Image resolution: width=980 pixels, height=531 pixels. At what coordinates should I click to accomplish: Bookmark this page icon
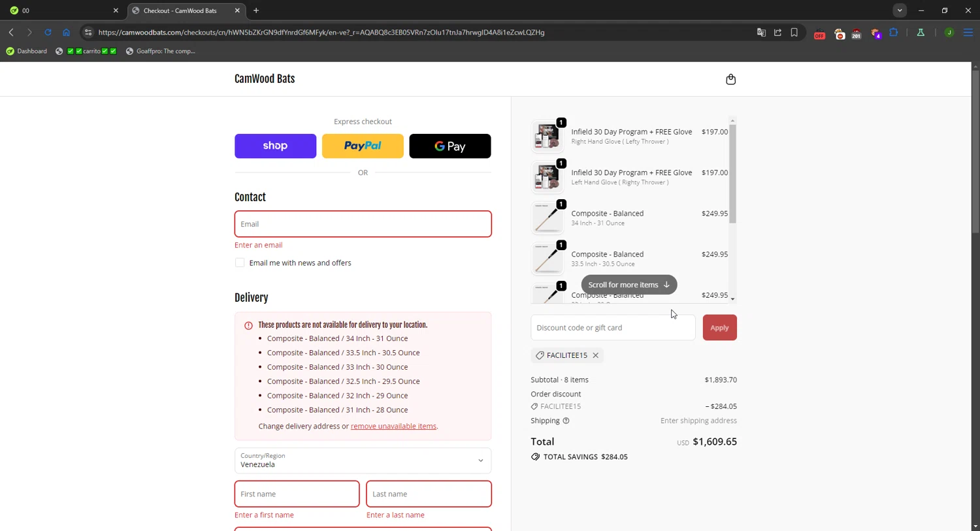tap(794, 32)
